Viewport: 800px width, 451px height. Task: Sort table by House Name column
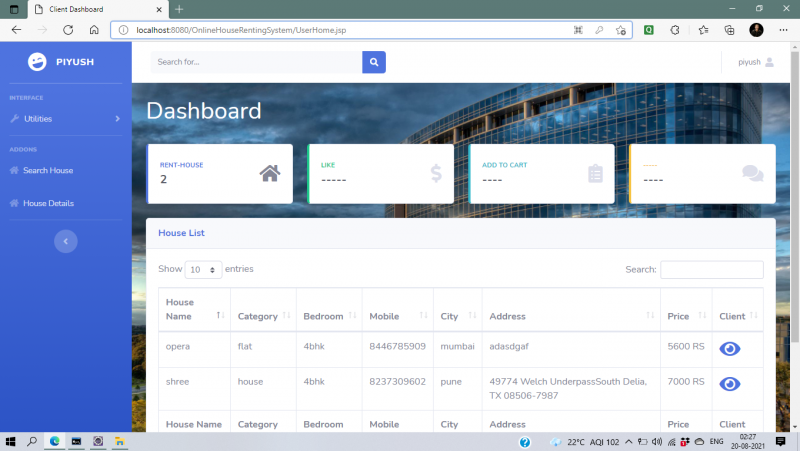(x=194, y=309)
